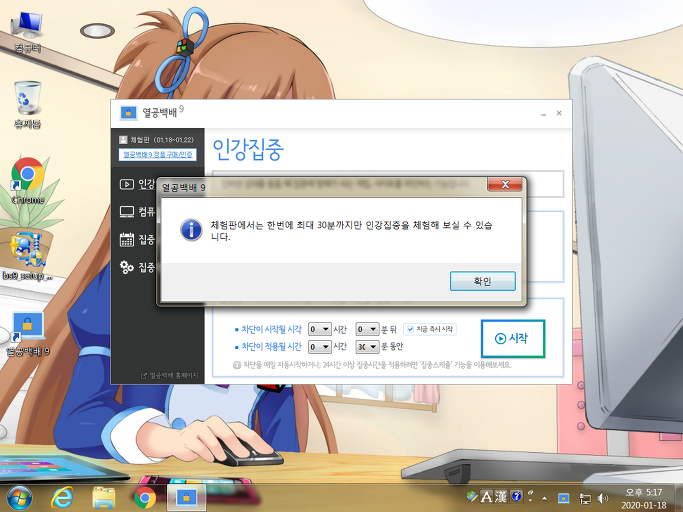Open File Explorer from the taskbar

pyautogui.click(x=104, y=498)
